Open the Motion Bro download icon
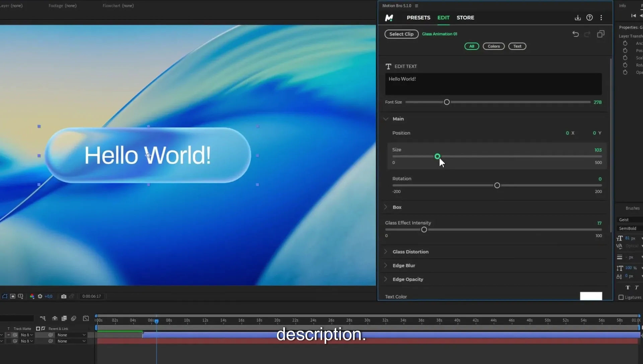This screenshot has height=364, width=643. pos(578,18)
